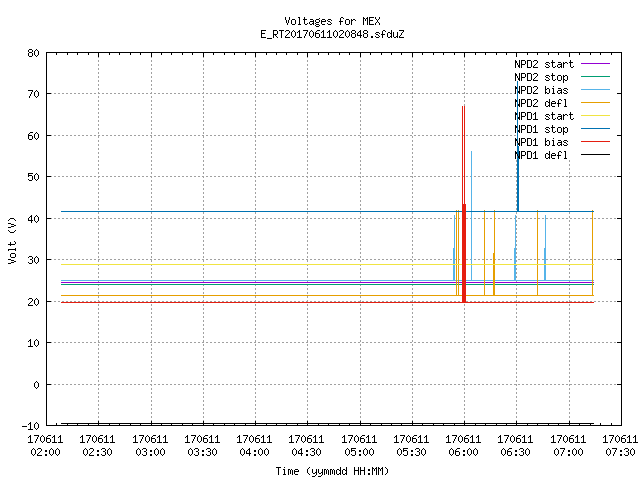This screenshot has width=640, height=480.
Task: Click the y-axis tick label 20
Action: pyautogui.click(x=33, y=302)
